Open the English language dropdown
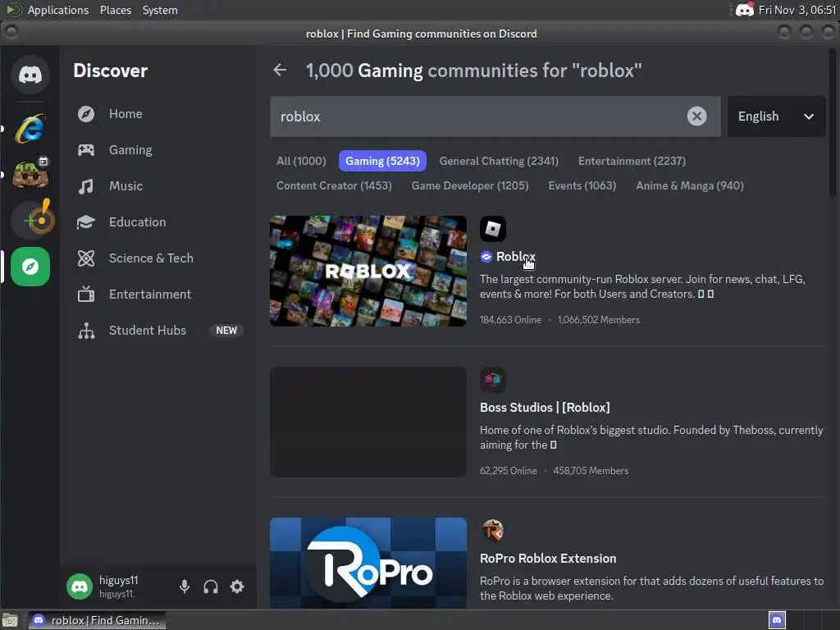840x630 pixels. pos(776,116)
